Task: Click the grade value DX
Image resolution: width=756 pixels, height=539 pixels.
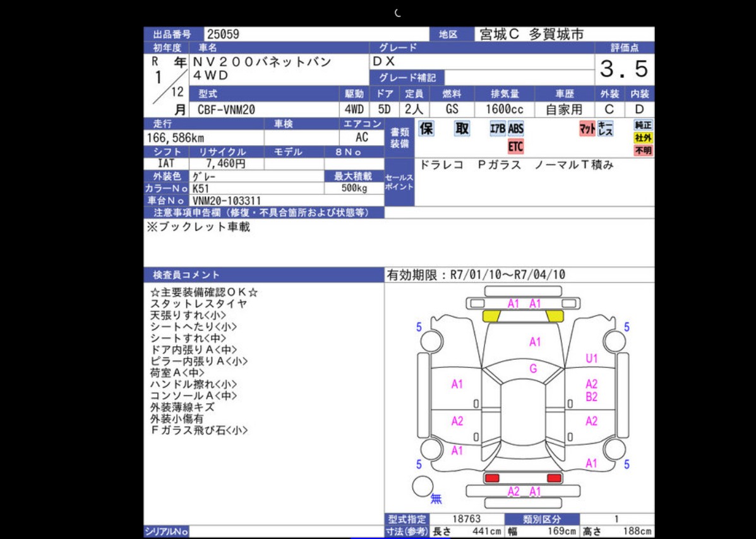Action: (384, 62)
